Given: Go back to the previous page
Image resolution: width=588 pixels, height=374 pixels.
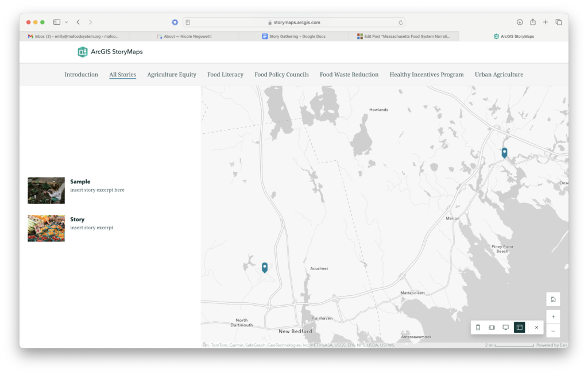Looking at the screenshot, I should coord(78,22).
